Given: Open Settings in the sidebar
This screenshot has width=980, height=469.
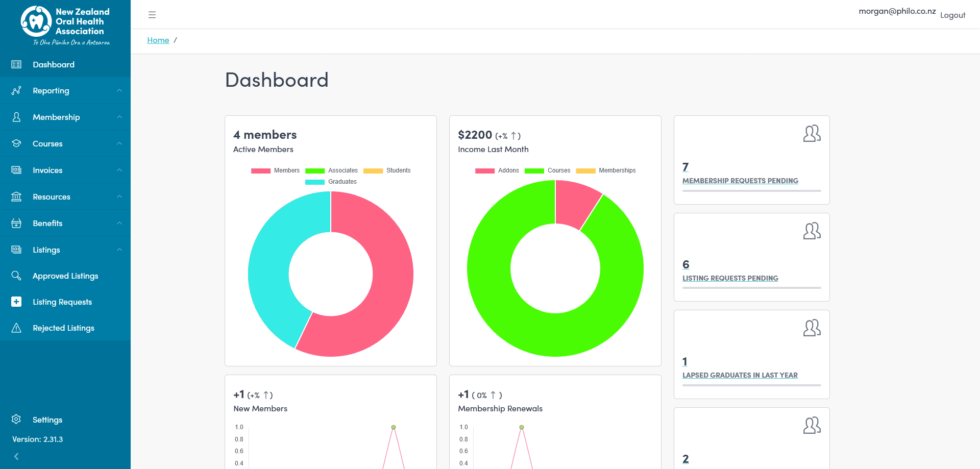Looking at the screenshot, I should coord(65,419).
